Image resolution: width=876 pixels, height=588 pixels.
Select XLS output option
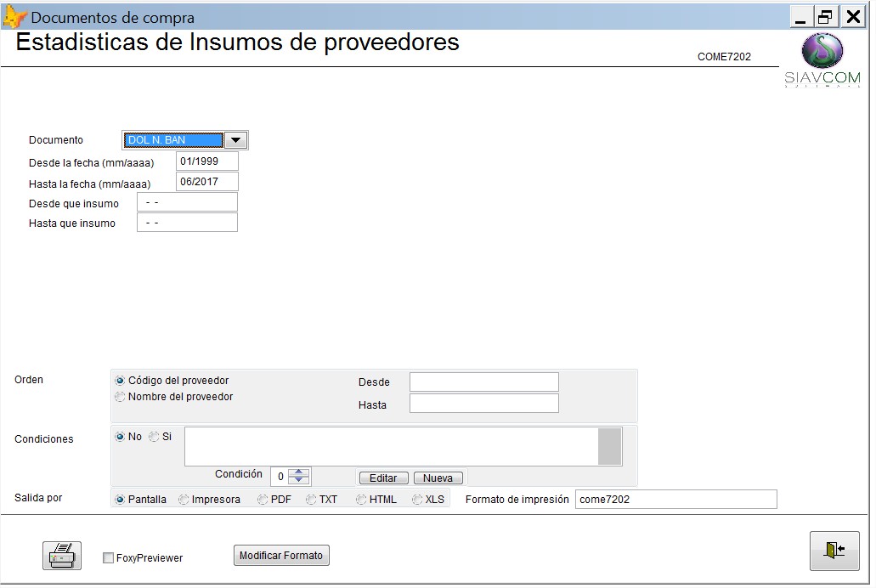pos(417,500)
